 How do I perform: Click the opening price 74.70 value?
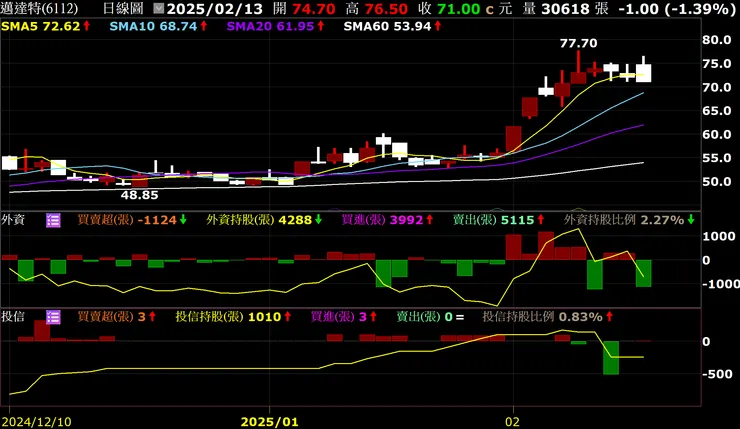click(313, 8)
